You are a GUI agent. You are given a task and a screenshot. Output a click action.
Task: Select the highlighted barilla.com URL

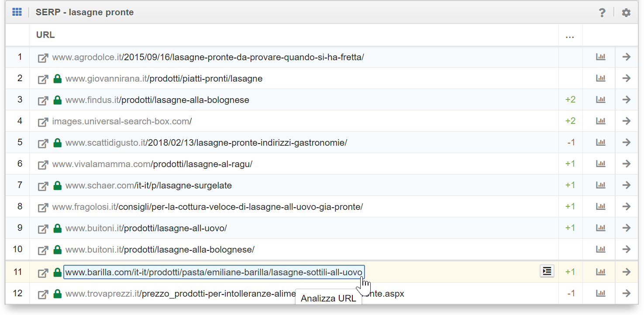(214, 272)
